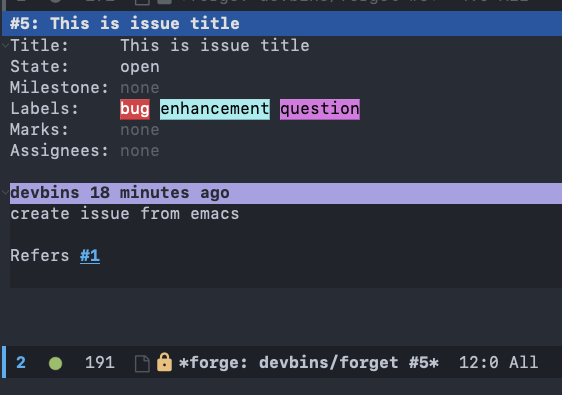
Task: Collapse the Title header section chevron
Action: click(5, 46)
